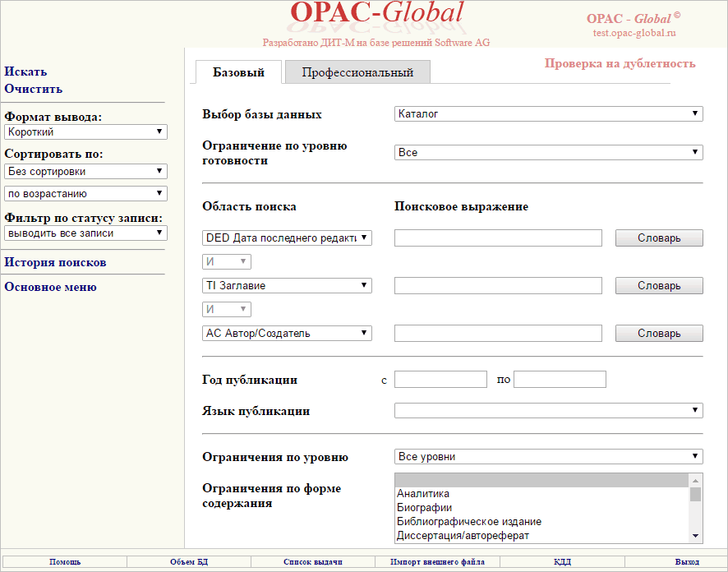
Task: Click the content form list scroll-down arrow
Action: (695, 536)
